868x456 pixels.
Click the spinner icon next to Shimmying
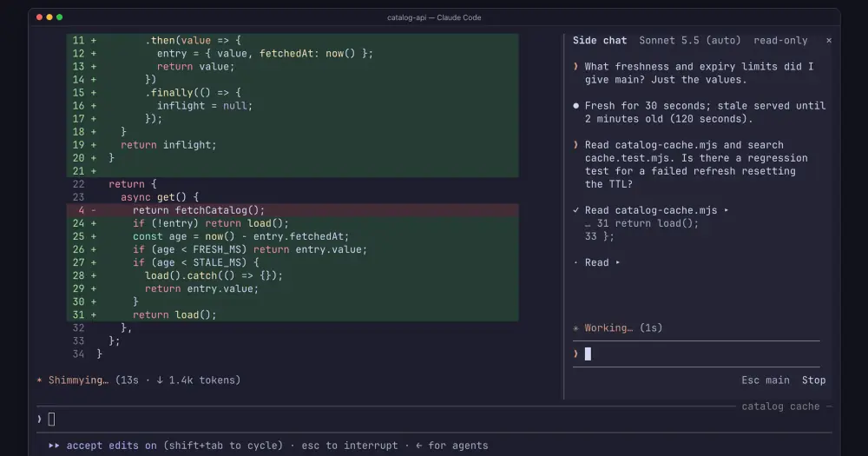39,380
